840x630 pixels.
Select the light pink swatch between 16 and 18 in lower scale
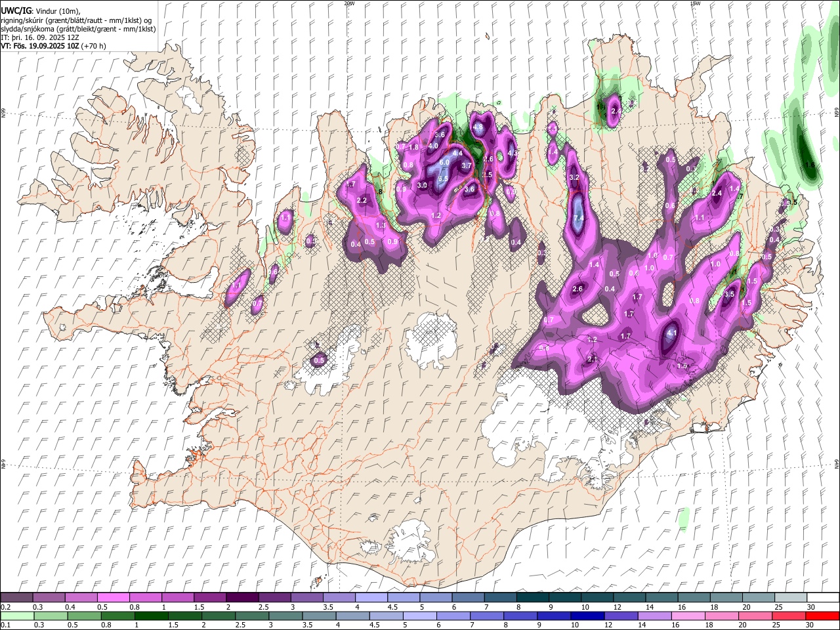(687, 616)
